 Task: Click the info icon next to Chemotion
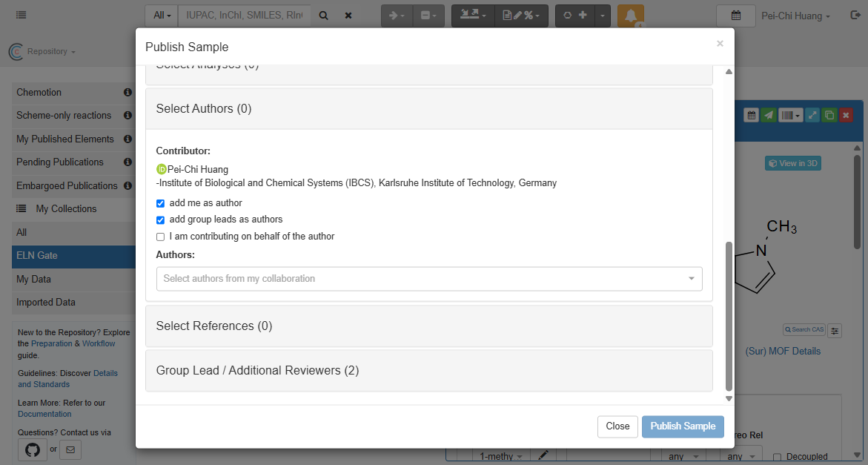point(127,93)
